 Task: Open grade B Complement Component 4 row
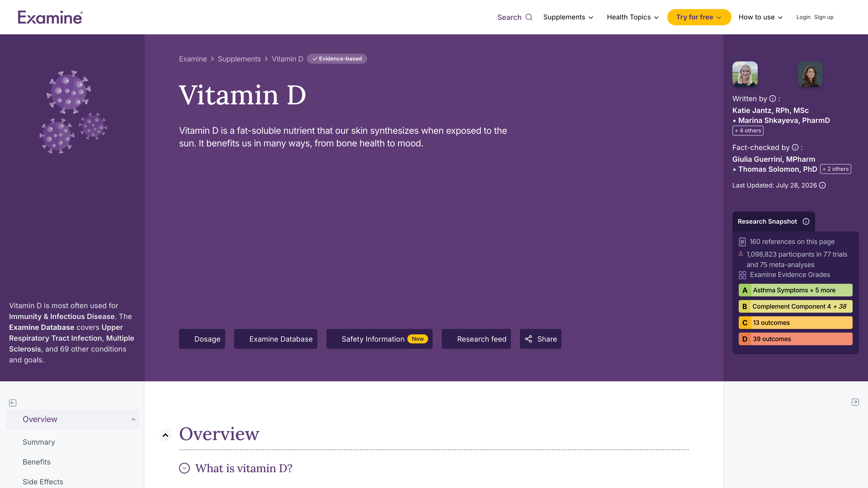click(796, 307)
